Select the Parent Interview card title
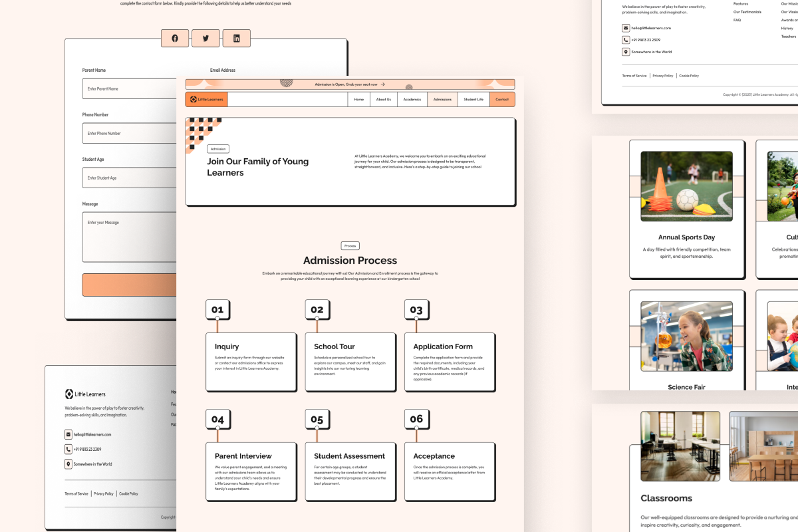798x532 pixels. [x=243, y=456]
